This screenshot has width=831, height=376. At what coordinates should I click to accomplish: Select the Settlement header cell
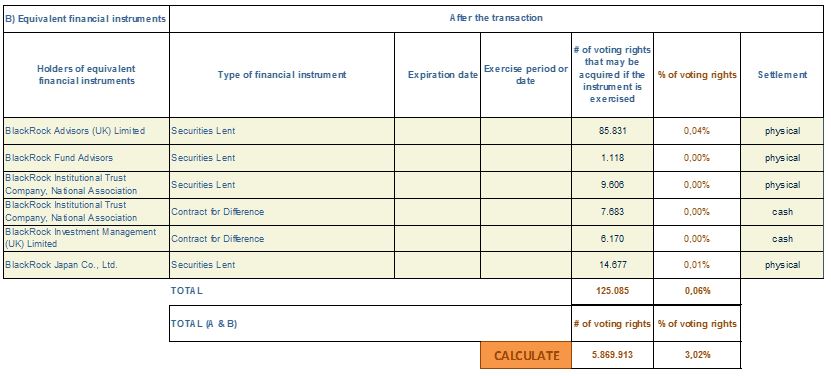pos(782,75)
